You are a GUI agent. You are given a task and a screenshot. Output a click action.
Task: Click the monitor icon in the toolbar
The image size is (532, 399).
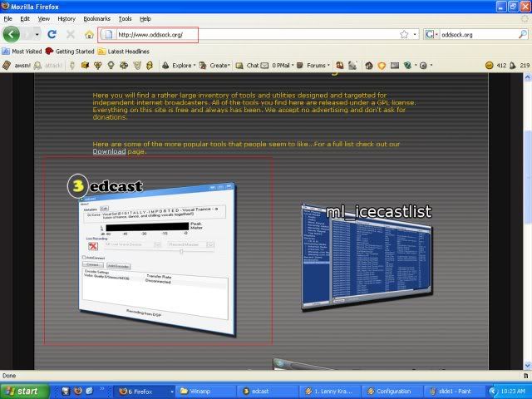click(395, 65)
